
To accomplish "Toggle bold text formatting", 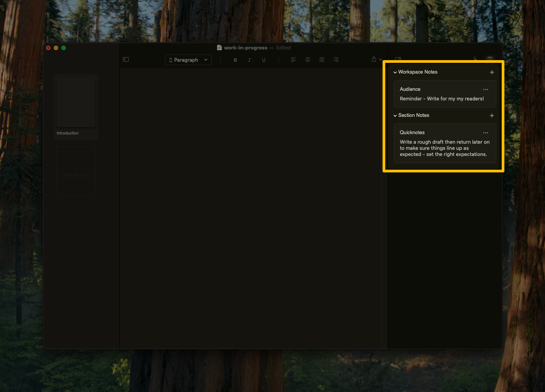I will click(x=235, y=60).
